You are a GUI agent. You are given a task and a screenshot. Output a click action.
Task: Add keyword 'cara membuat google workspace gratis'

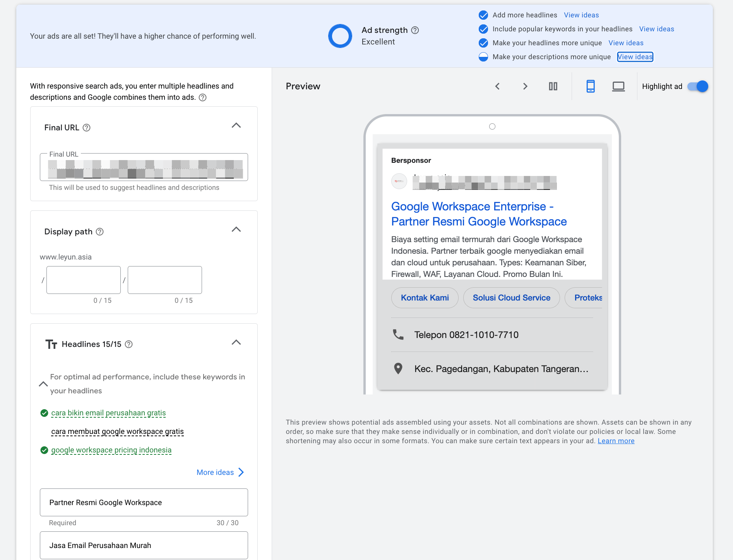[x=117, y=432]
